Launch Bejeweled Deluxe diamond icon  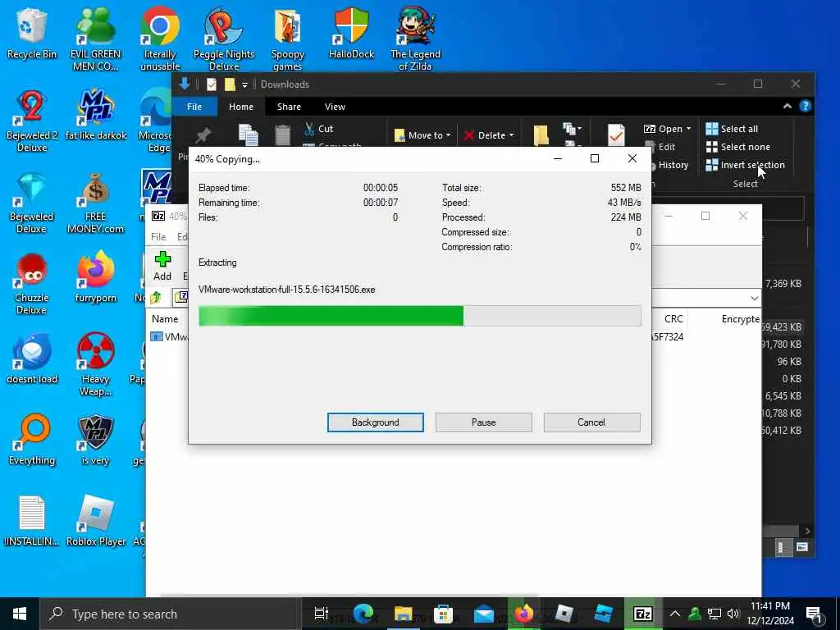tap(32, 203)
